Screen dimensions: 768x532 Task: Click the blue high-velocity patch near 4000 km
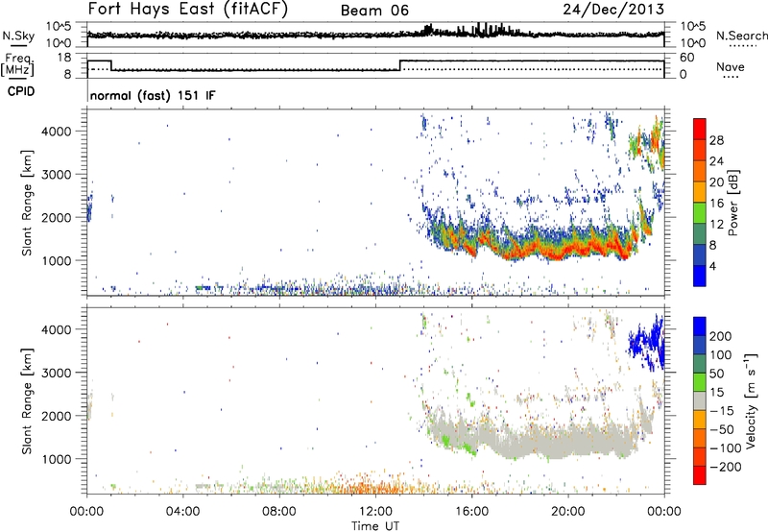coord(646,341)
